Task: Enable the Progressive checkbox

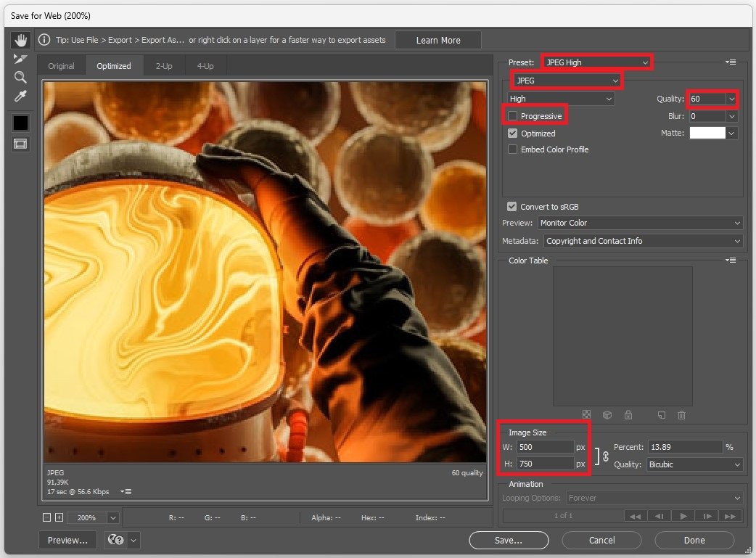Action: (513, 116)
